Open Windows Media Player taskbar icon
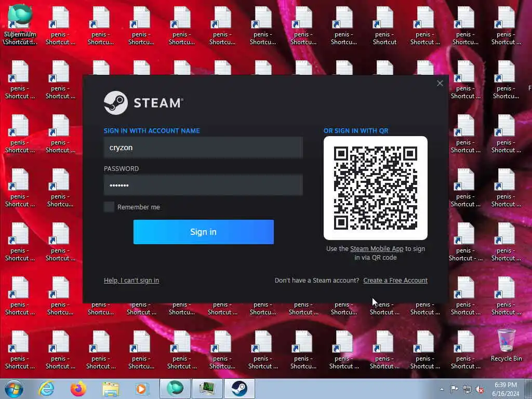 142,389
